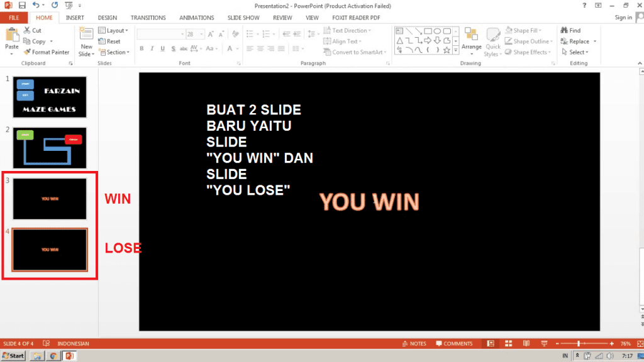Screen dimensions: 644x362
Task: Open the font name combo box
Action: coord(161,34)
